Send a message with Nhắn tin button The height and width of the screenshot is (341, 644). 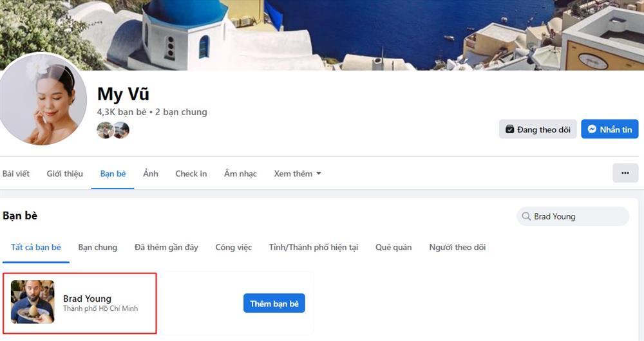coord(609,129)
